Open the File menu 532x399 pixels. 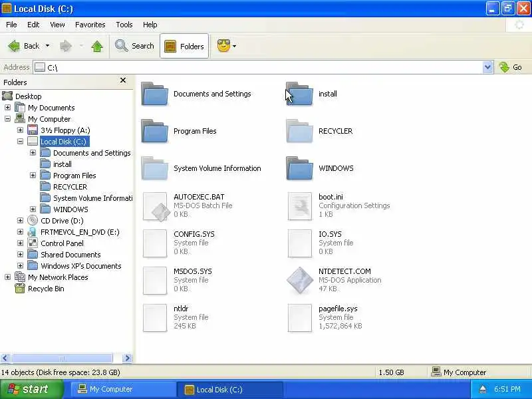pyautogui.click(x=11, y=25)
